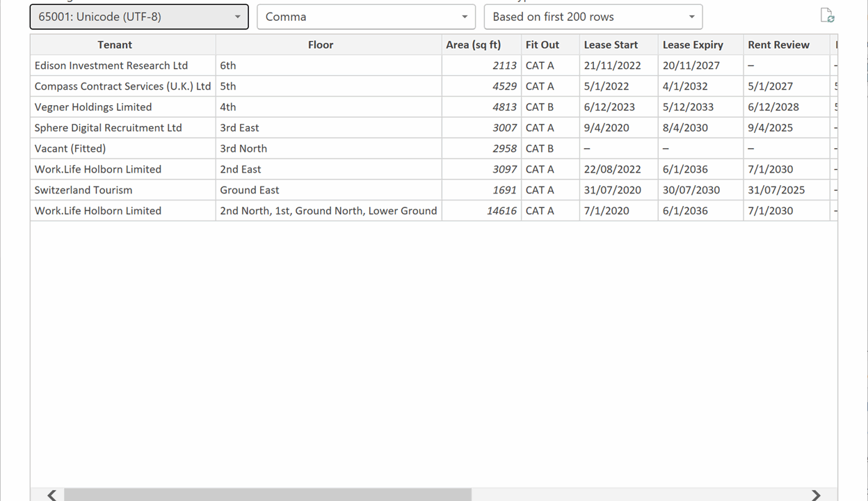The width and height of the screenshot is (868, 501).
Task: Click the area value 1691
Action: tap(481, 190)
